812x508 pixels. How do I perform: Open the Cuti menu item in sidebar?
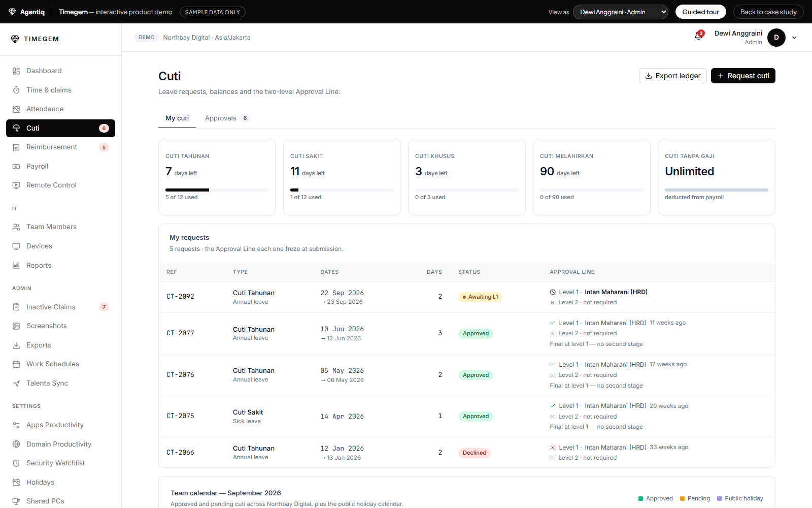60,128
